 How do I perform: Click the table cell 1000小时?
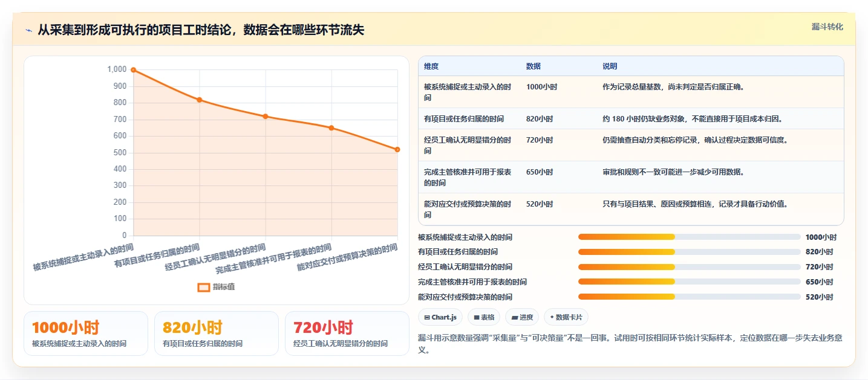click(x=542, y=87)
